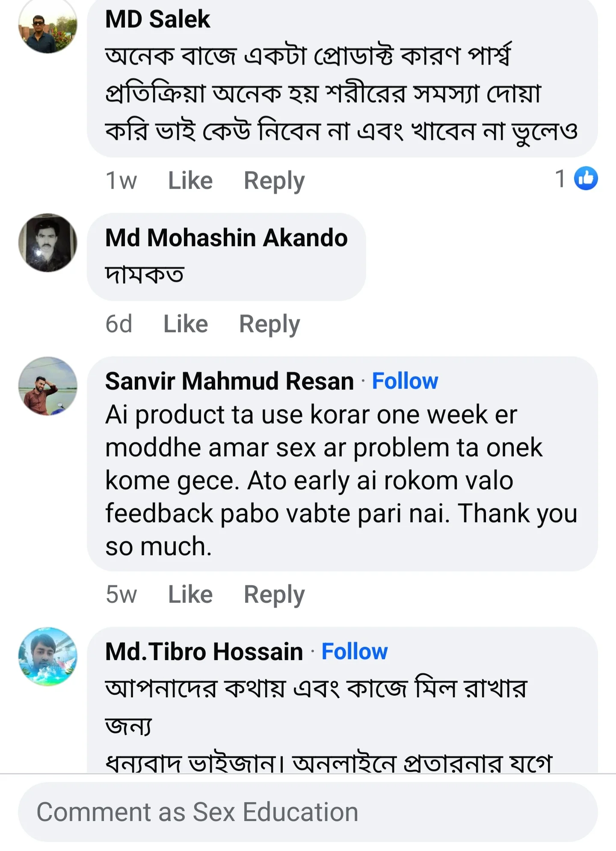
Task: Like MD Salek's comment
Action: (190, 179)
